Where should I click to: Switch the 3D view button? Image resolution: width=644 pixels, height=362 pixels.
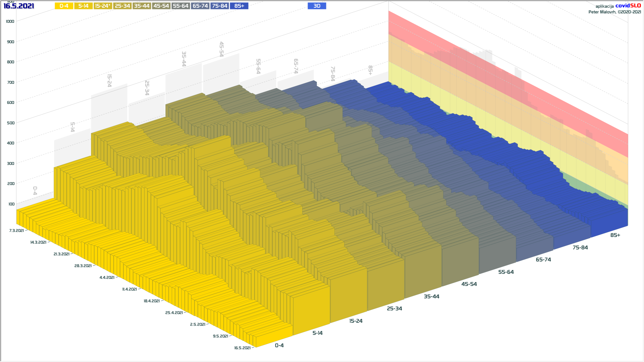[317, 6]
